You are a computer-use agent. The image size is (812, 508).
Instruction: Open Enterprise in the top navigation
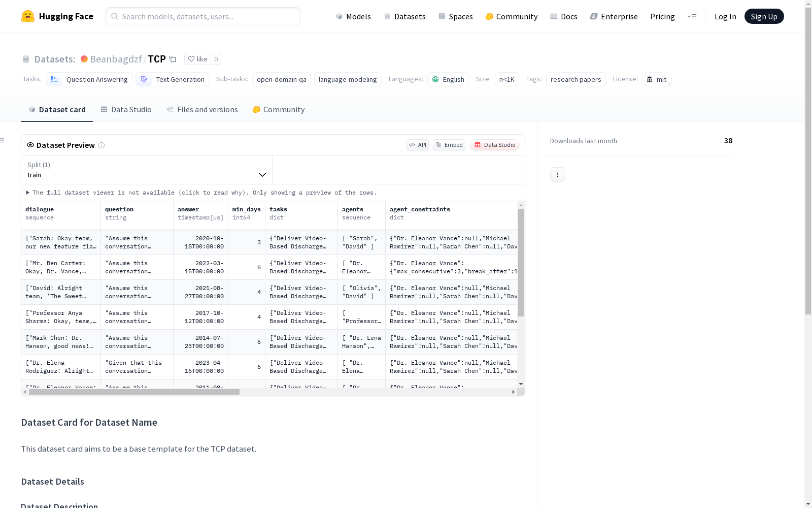pyautogui.click(x=614, y=16)
